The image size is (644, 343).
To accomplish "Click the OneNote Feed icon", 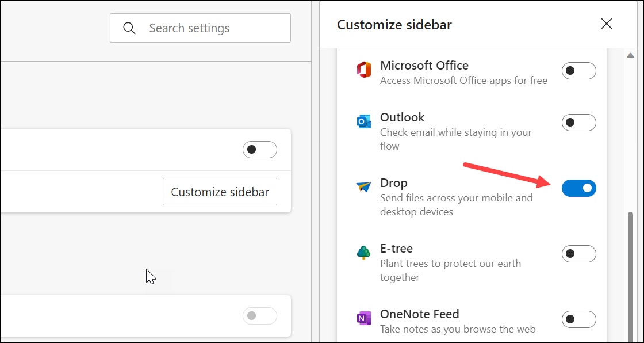I will [x=364, y=319].
